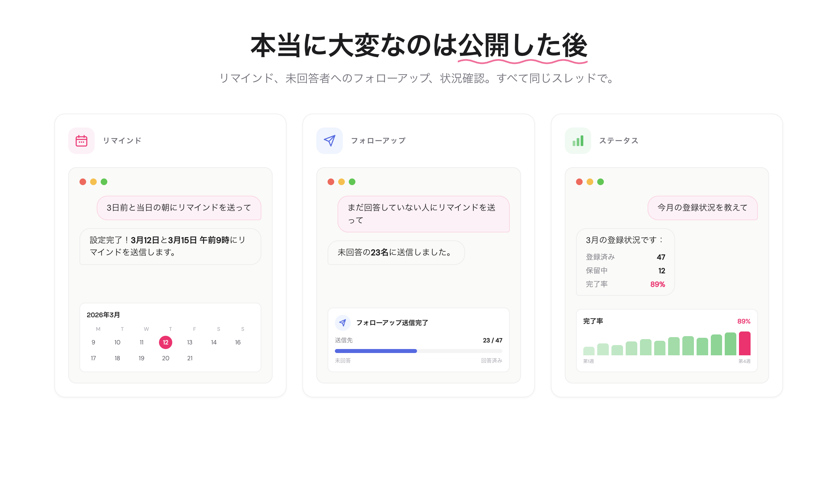Click the 2026年3月 calendar month header
This screenshot has height=504, width=840.
pyautogui.click(x=103, y=315)
